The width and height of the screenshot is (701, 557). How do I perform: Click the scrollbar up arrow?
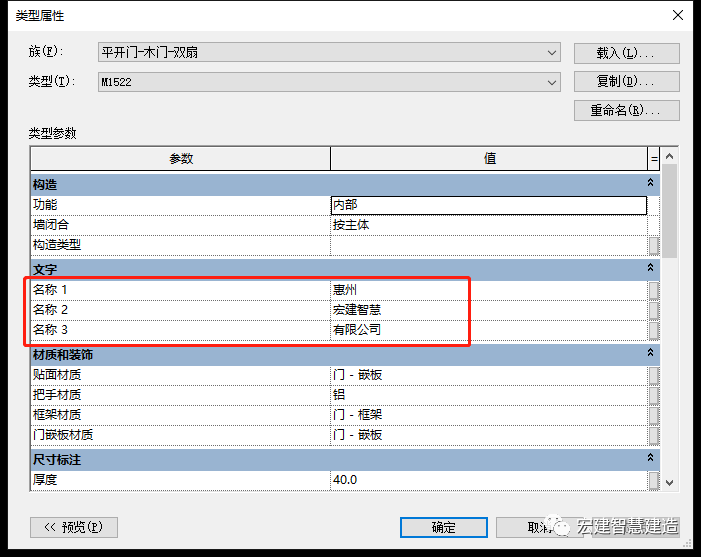click(669, 156)
